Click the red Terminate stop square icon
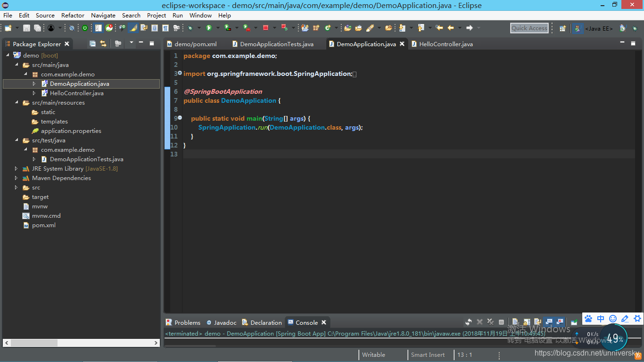The height and width of the screenshot is (362, 644). pyautogui.click(x=265, y=28)
